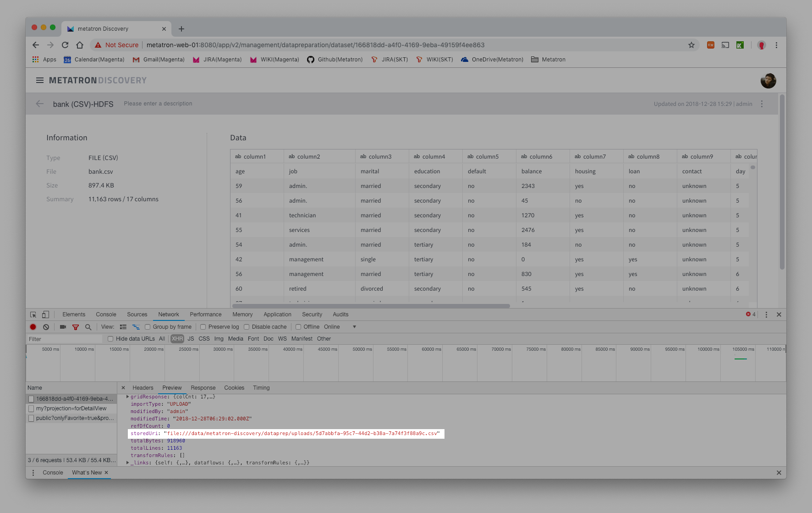Open DevTools customize menu
Screen dimensions: 812x513
coord(766,314)
